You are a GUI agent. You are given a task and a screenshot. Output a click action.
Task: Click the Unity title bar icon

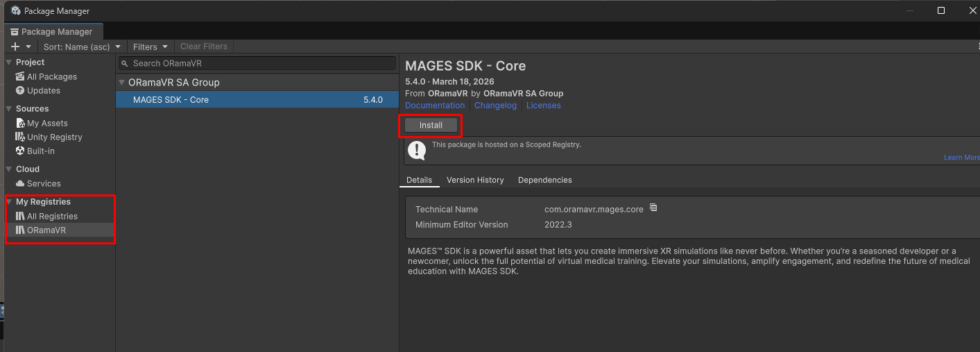15,10
